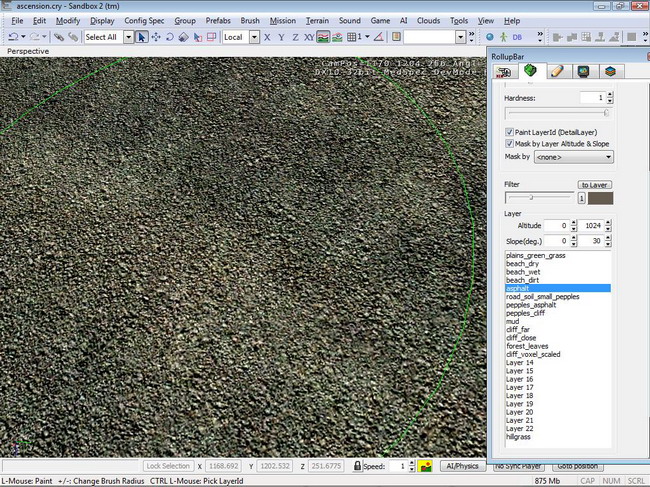
Task: Constrain to Y axis
Action: pos(281,37)
